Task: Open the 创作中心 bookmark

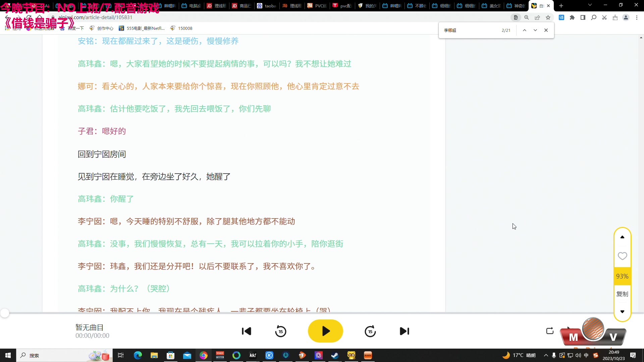Action: [x=105, y=28]
